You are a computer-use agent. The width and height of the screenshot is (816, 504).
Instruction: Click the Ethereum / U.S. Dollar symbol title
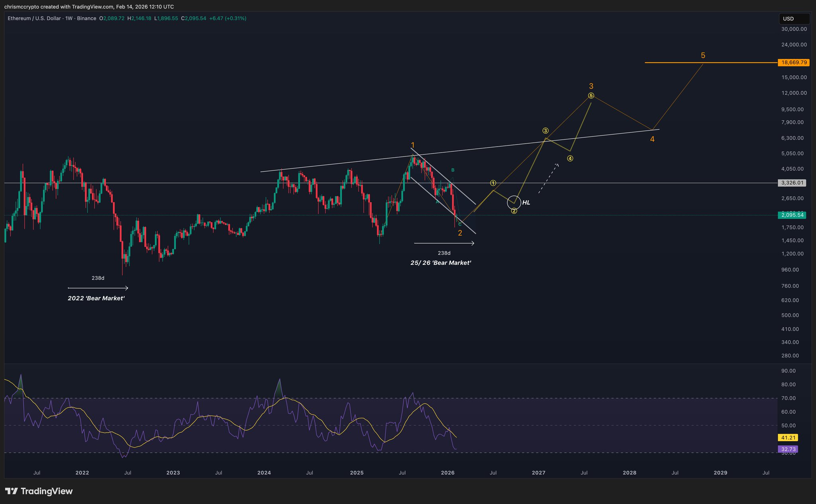34,18
